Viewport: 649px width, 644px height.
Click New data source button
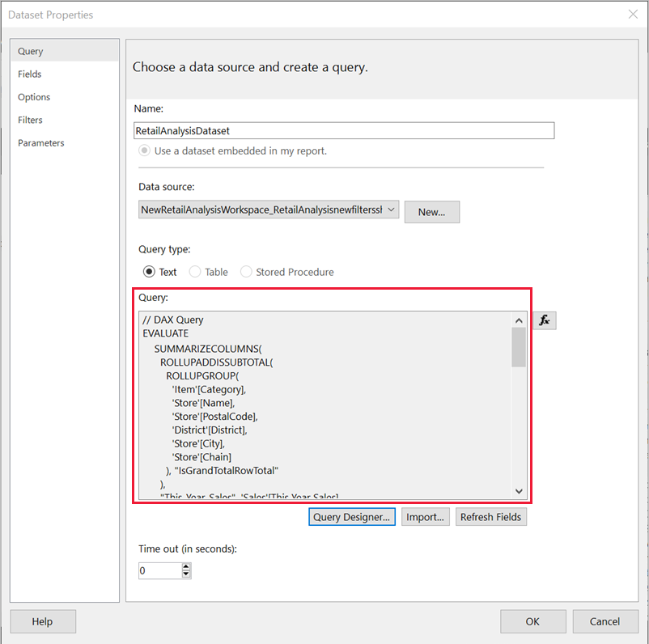click(x=431, y=212)
